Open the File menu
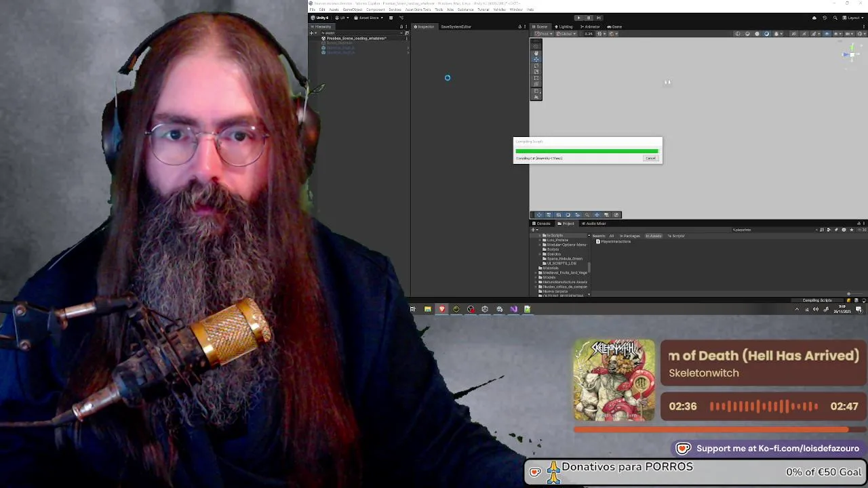This screenshot has width=868, height=488. [313, 9]
